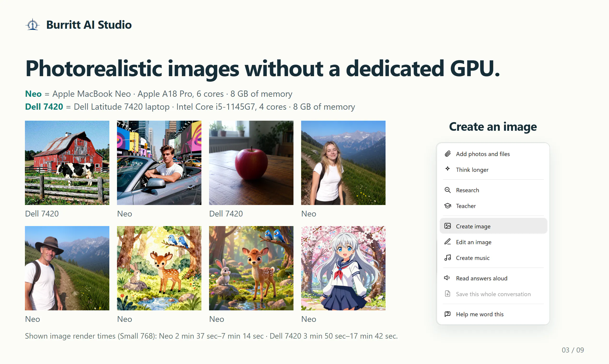Image resolution: width=609 pixels, height=364 pixels.
Task: Click the Dell 7420 caption under apple image
Action: point(226,214)
